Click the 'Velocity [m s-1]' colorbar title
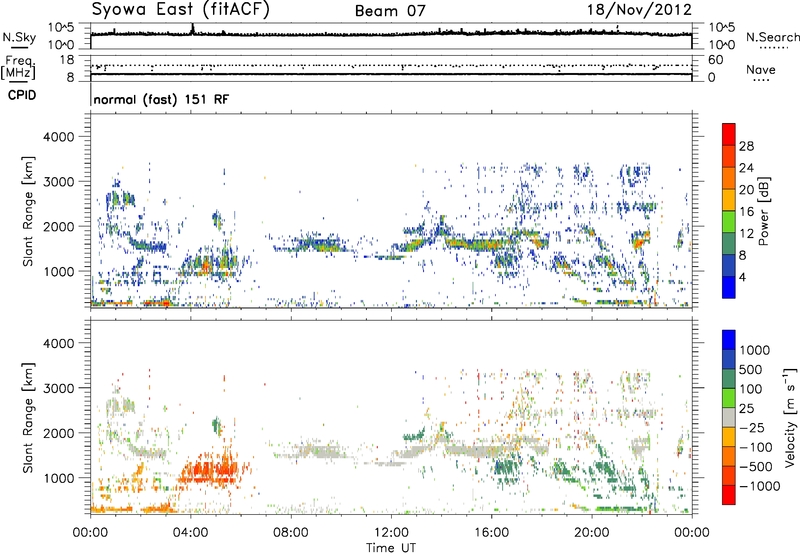 (790, 417)
